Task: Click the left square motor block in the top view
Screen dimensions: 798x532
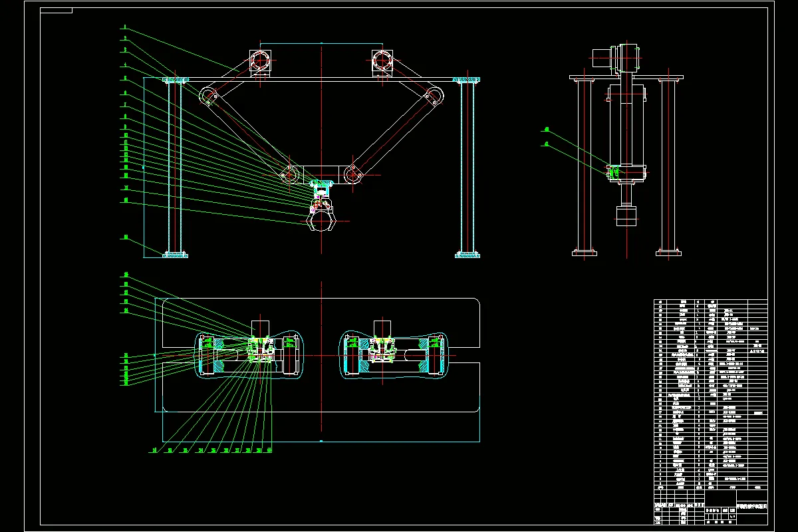Action: point(261,329)
